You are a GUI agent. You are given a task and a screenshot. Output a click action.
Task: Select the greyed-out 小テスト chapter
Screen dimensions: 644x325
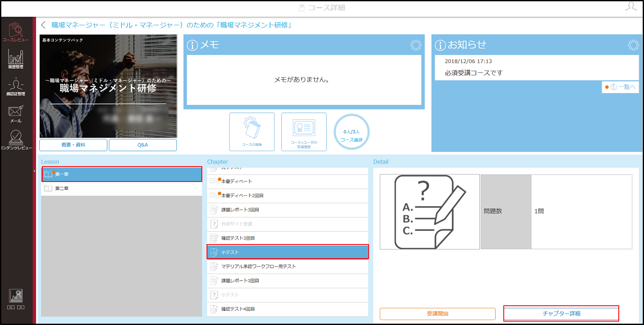[288, 295]
